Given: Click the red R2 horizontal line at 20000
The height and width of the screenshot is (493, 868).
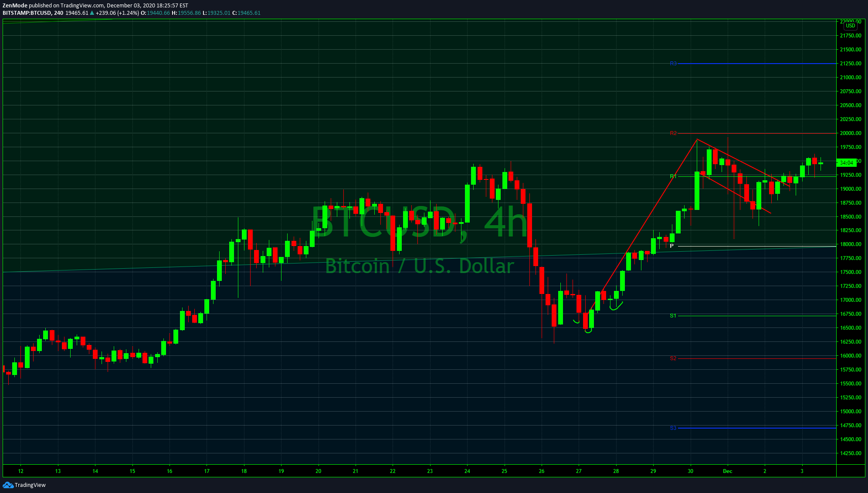Looking at the screenshot, I should (x=757, y=133).
